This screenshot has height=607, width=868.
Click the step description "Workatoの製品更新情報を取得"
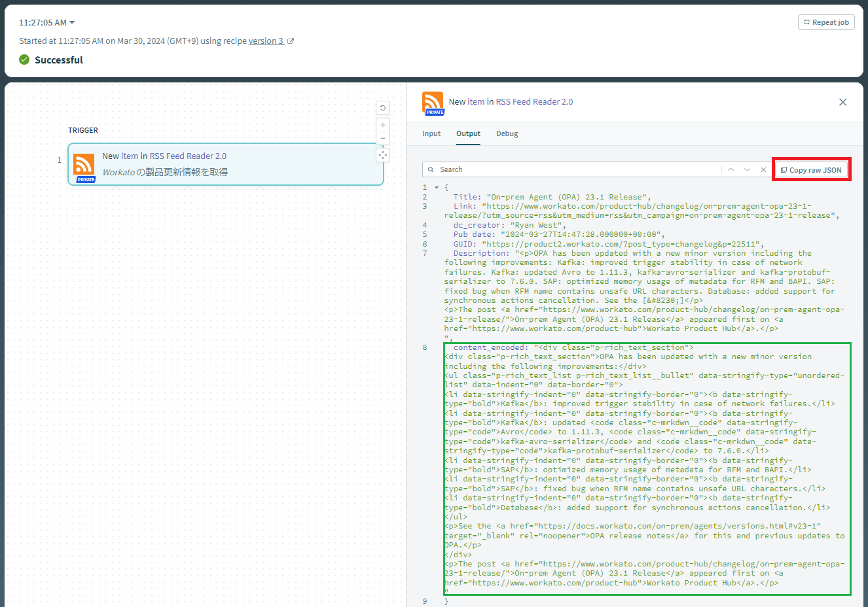(165, 172)
